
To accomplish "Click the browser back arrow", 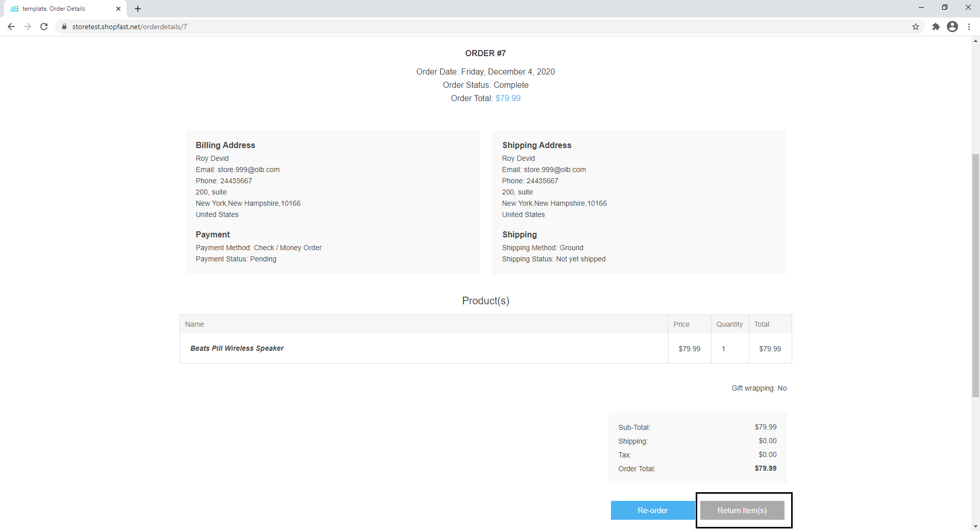I will [x=11, y=27].
